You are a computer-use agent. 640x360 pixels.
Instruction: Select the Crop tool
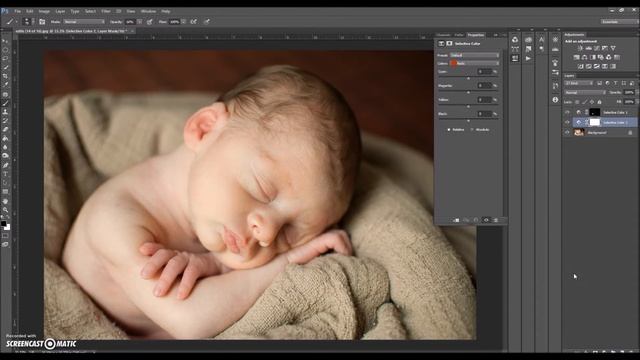tap(5, 76)
